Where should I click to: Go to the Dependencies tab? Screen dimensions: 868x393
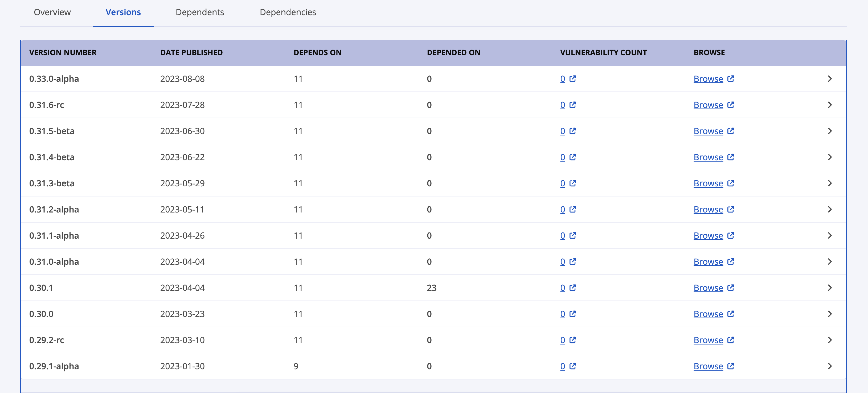click(x=287, y=12)
